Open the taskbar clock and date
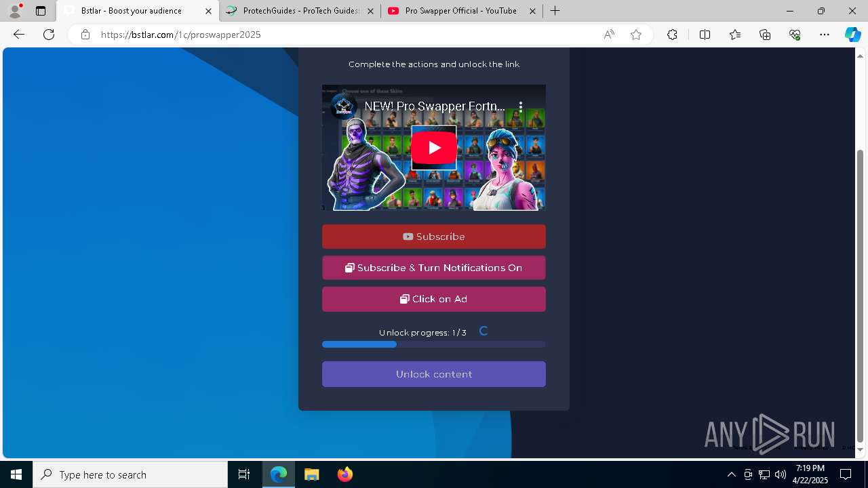The width and height of the screenshot is (868, 488). pos(810,474)
